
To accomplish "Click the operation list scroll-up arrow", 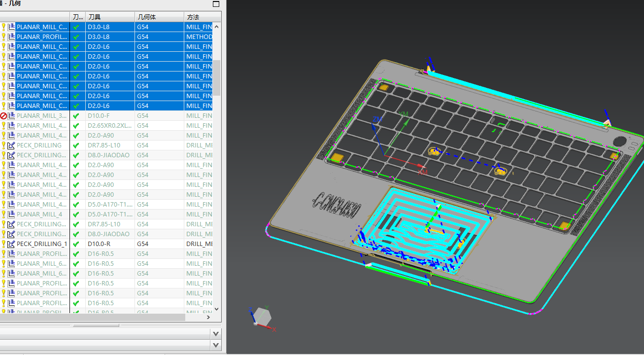I will click(216, 27).
